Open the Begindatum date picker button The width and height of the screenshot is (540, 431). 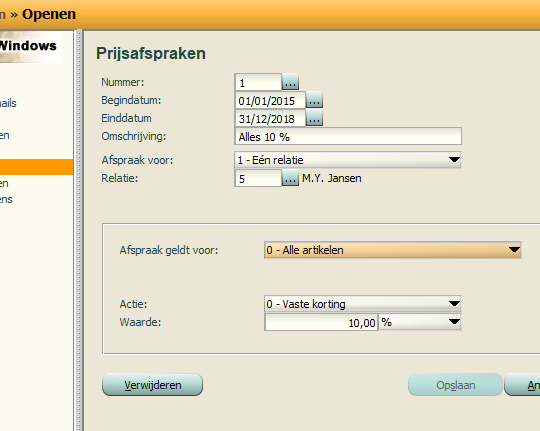click(x=314, y=100)
